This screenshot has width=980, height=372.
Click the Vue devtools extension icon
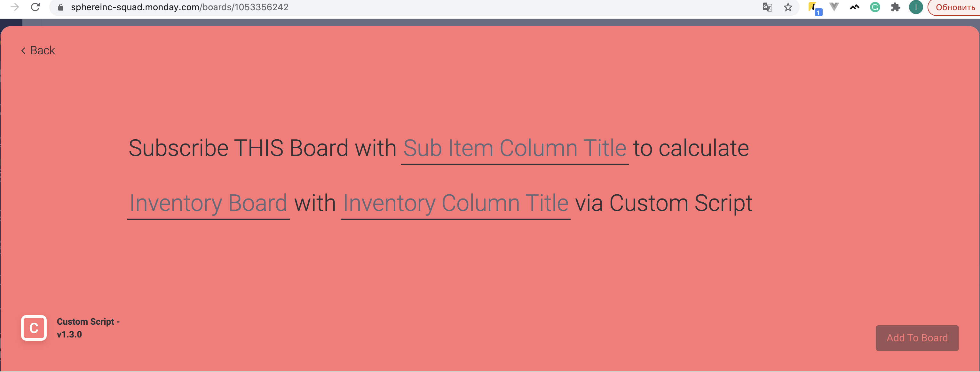[834, 7]
